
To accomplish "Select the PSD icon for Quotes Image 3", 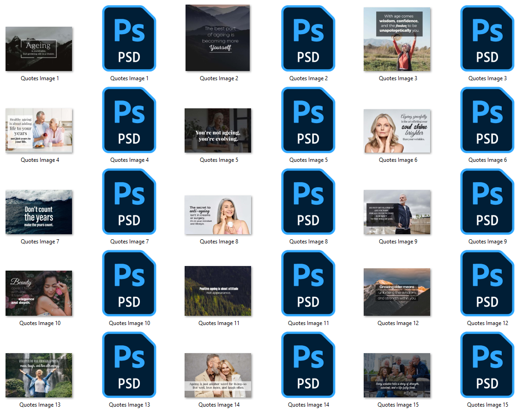I will click(x=487, y=39).
